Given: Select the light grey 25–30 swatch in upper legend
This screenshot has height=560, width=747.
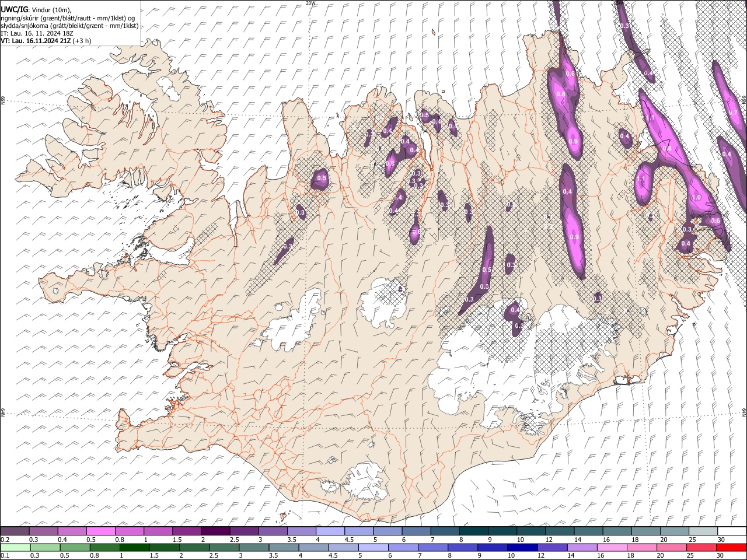Looking at the screenshot, I should pos(703,531).
